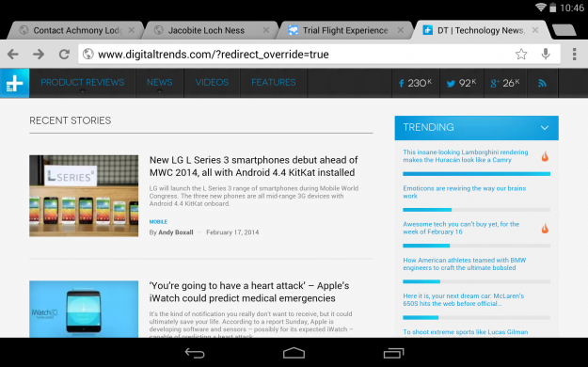Close the Trial Flight Experience tab
Screen dimensions: 588x367
[x=401, y=30]
